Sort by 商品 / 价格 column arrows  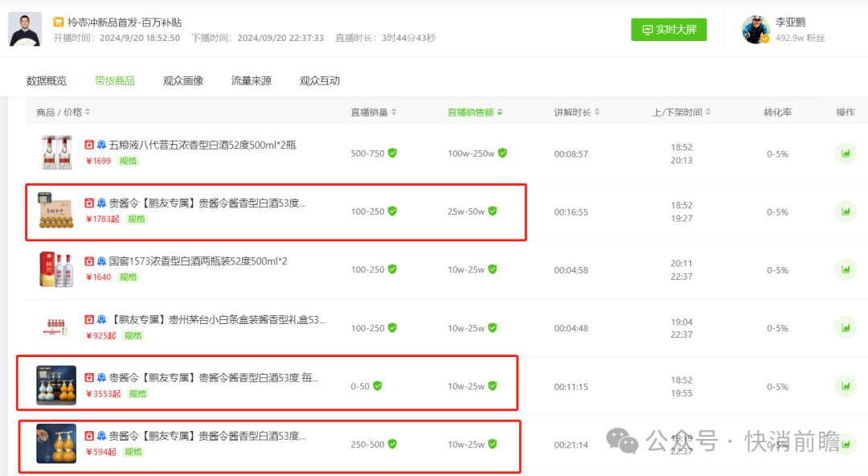[x=88, y=112]
